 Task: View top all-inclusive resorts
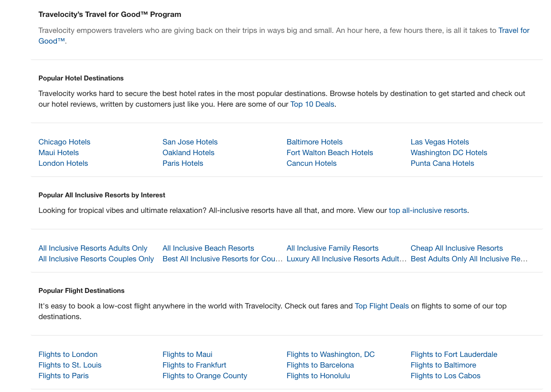coord(427,210)
